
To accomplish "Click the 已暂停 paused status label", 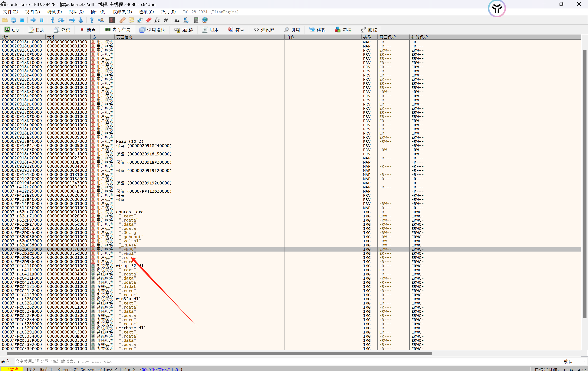I will point(12,369).
